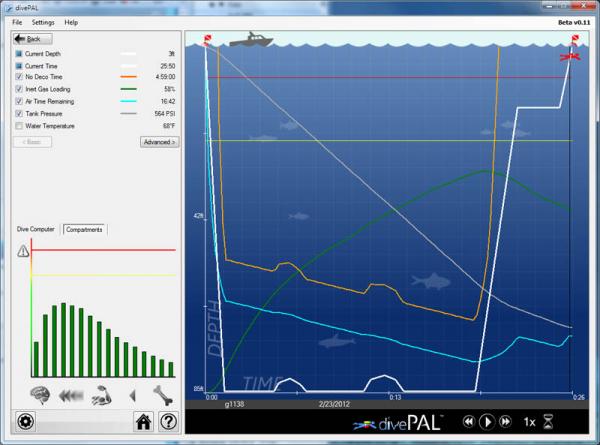Open the File menu
The image size is (600, 445).
(17, 22)
